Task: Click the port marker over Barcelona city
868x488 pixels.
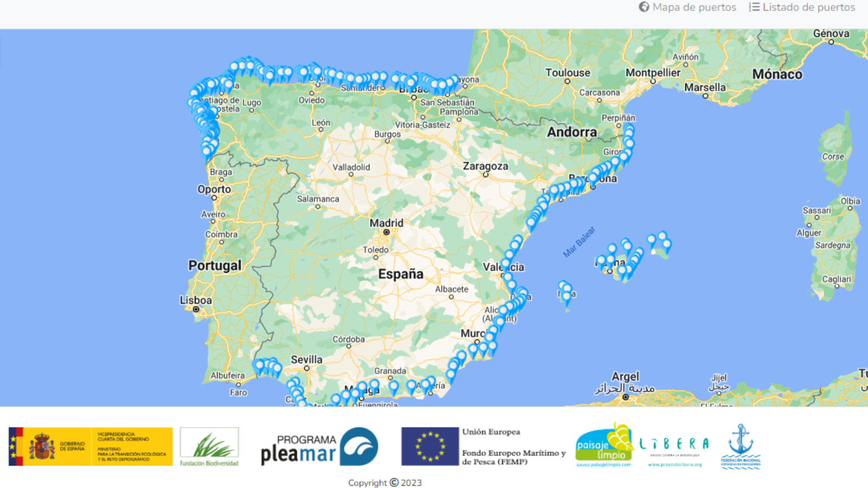Action: pos(593,178)
